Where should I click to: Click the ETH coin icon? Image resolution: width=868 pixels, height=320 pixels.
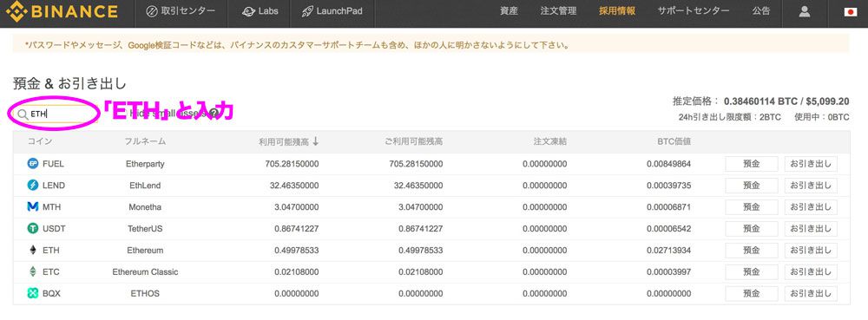tap(33, 250)
